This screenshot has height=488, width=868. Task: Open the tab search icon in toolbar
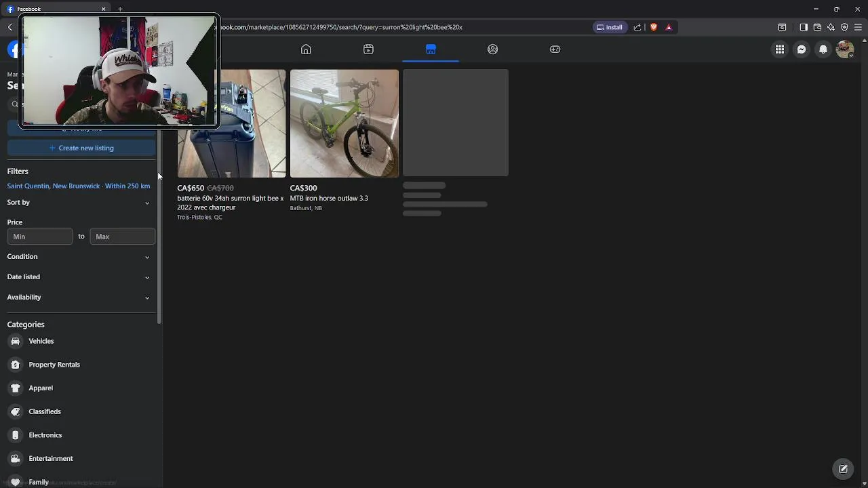[x=782, y=27]
